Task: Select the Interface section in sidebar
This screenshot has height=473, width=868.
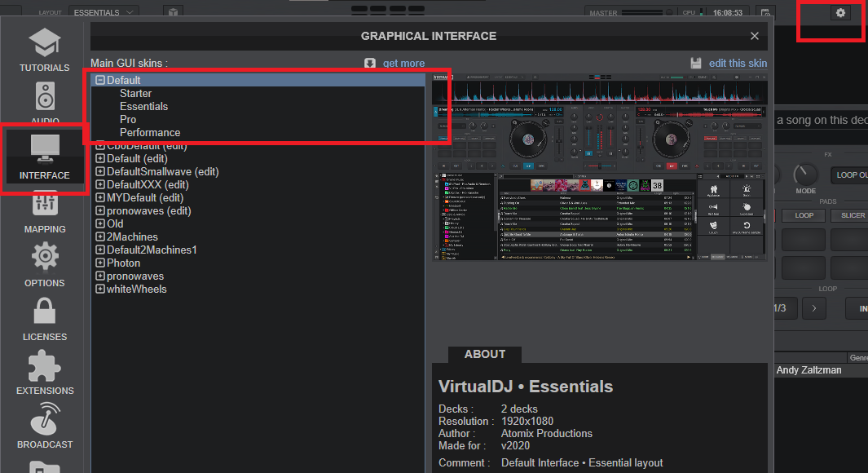Action: pyautogui.click(x=44, y=157)
